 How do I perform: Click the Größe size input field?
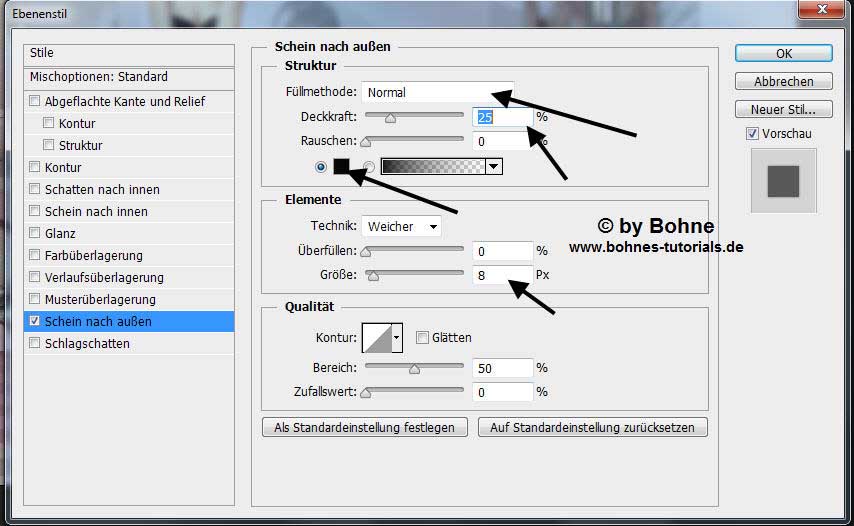(x=502, y=274)
